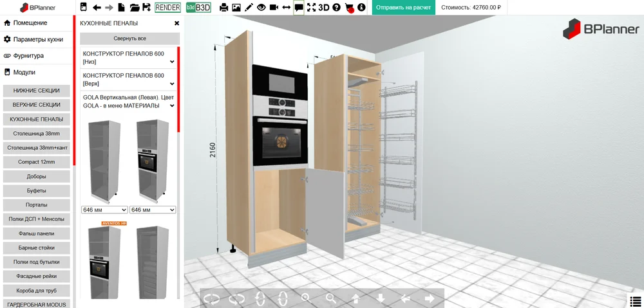Click the video camera icon
This screenshot has height=308, width=644.
point(274,8)
